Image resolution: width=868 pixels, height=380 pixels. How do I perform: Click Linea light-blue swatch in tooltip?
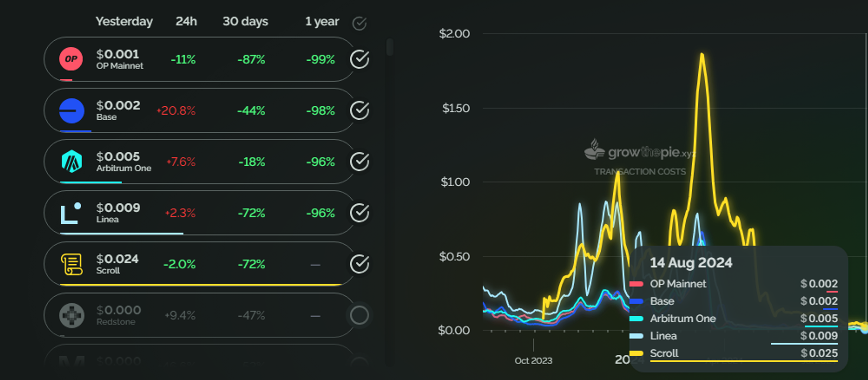coord(636,336)
